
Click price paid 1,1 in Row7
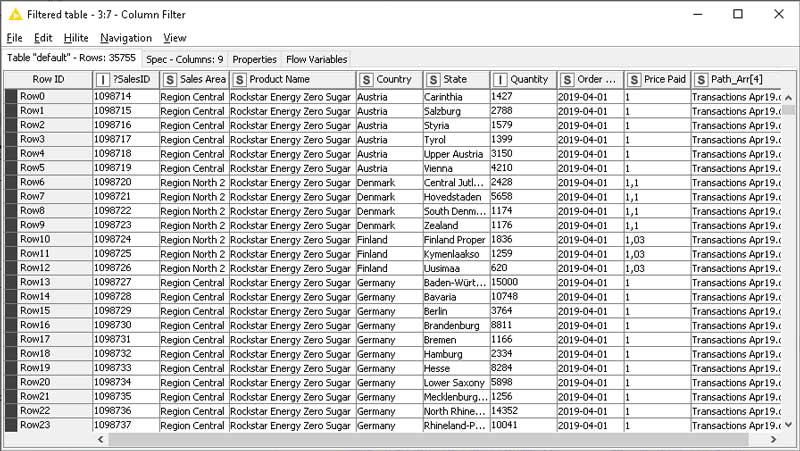657,196
